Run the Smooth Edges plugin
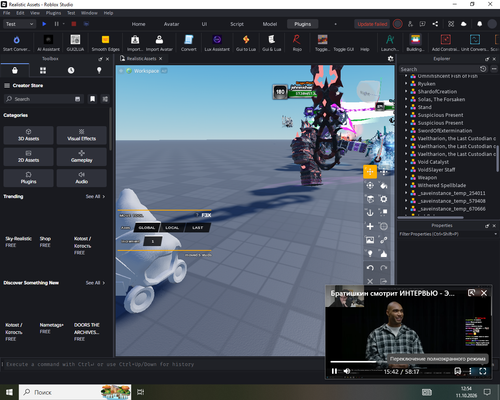 [105, 43]
